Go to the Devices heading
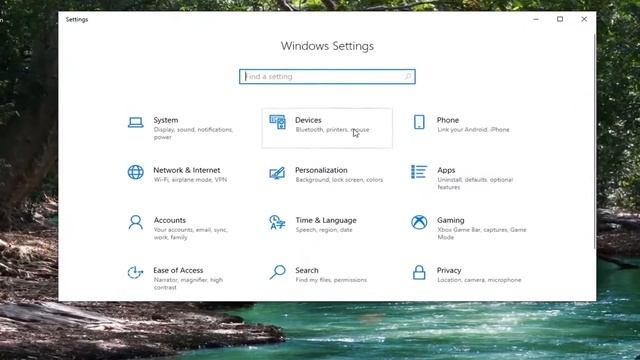Viewport: 640px width, 360px height. [308, 120]
